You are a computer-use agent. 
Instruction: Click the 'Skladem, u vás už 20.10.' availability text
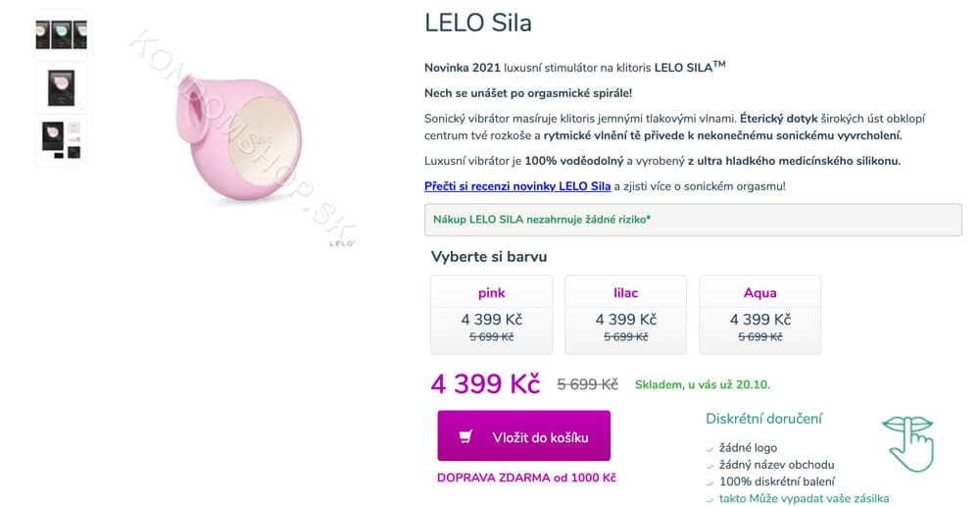tap(703, 384)
